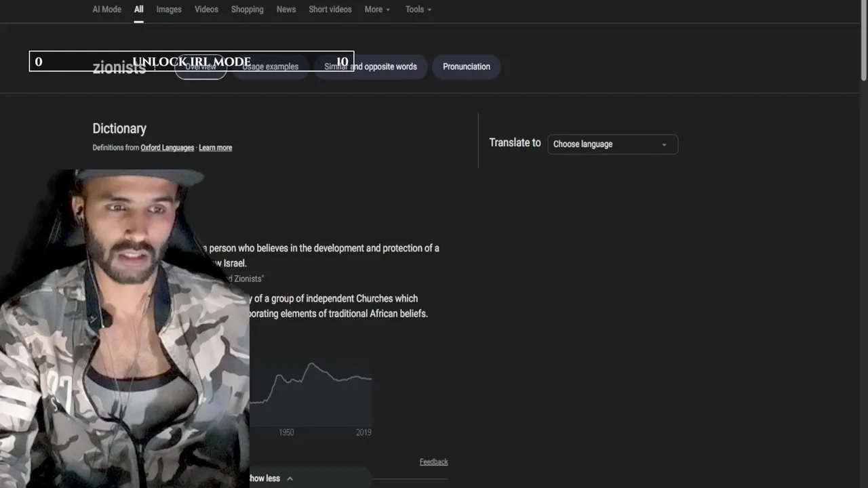Select Similar and opposite words chip
The image size is (868, 488).
[x=370, y=66]
